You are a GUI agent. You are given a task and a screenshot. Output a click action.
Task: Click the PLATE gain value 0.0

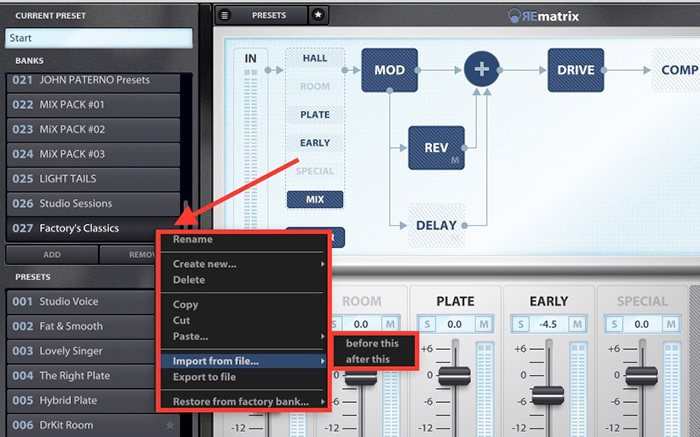pyautogui.click(x=454, y=324)
